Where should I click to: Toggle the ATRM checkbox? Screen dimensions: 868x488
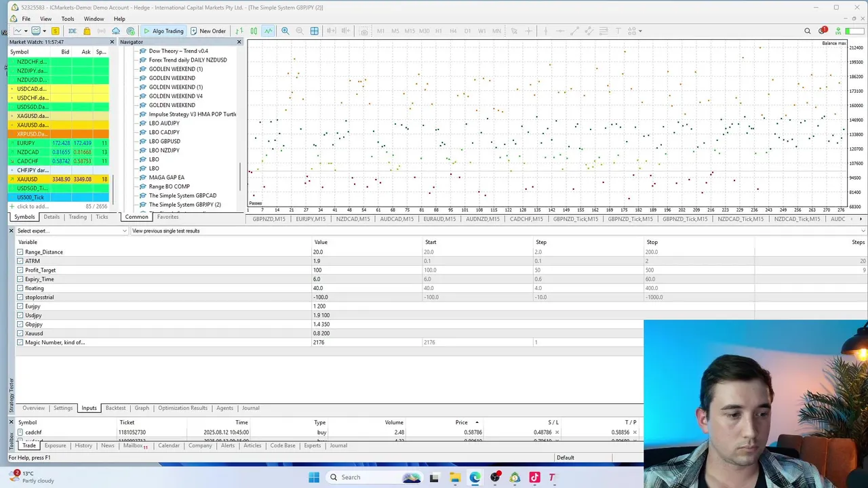click(20, 261)
